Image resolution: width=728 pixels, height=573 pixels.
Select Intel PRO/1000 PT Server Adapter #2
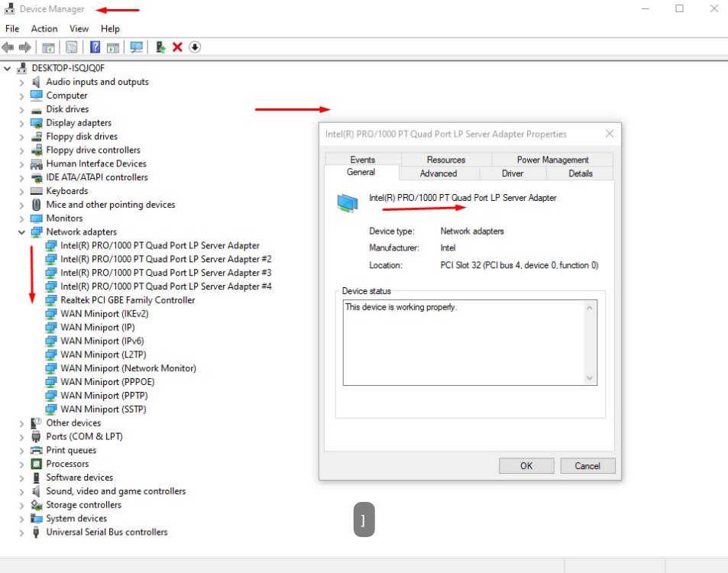click(x=166, y=259)
